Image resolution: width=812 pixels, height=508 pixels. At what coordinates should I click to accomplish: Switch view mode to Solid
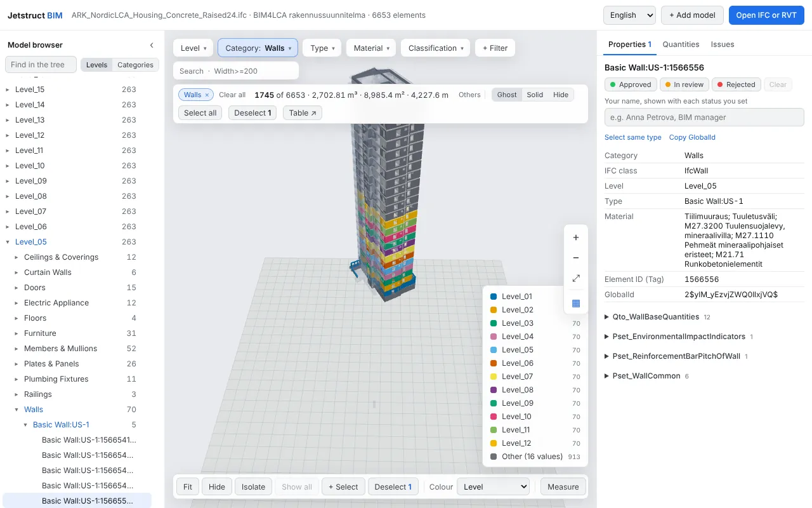[x=535, y=95]
